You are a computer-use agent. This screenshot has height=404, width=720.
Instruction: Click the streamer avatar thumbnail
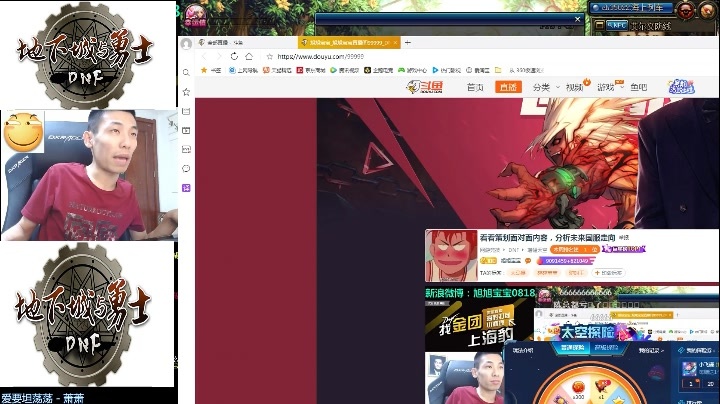451,256
